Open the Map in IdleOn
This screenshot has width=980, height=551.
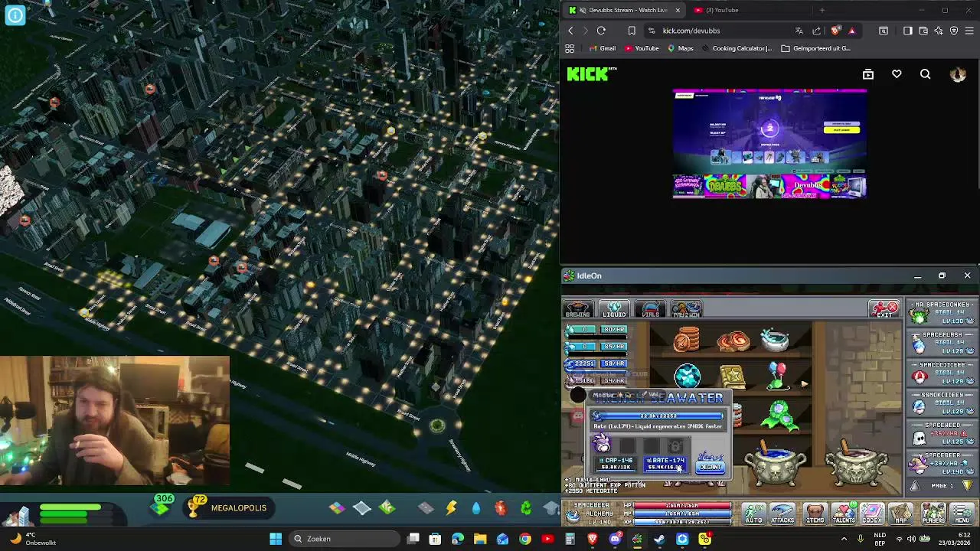point(901,514)
